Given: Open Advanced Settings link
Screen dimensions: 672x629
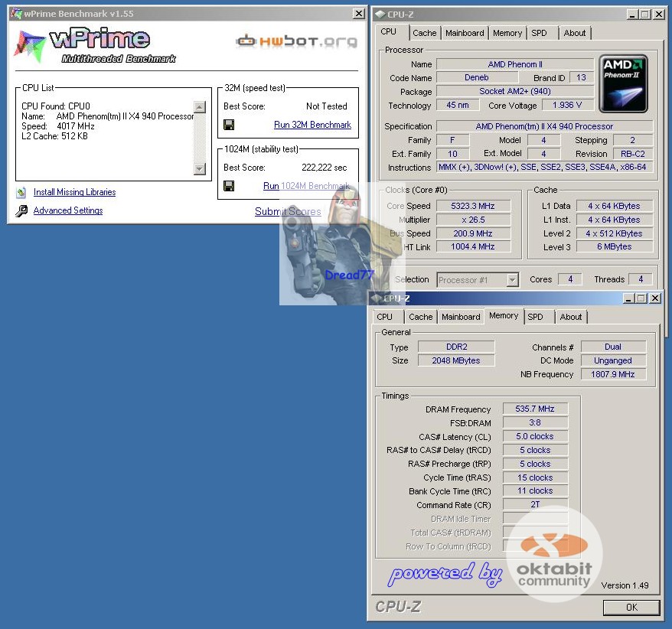Looking at the screenshot, I should [x=68, y=210].
